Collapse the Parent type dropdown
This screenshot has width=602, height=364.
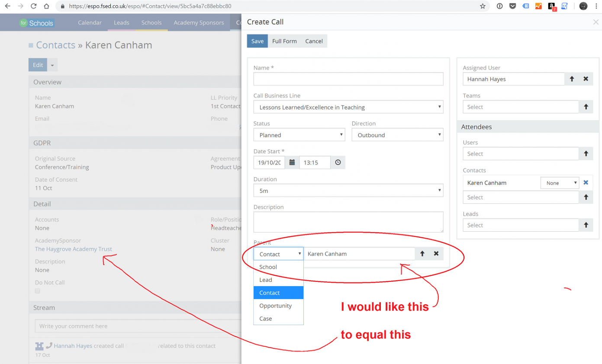click(x=278, y=254)
